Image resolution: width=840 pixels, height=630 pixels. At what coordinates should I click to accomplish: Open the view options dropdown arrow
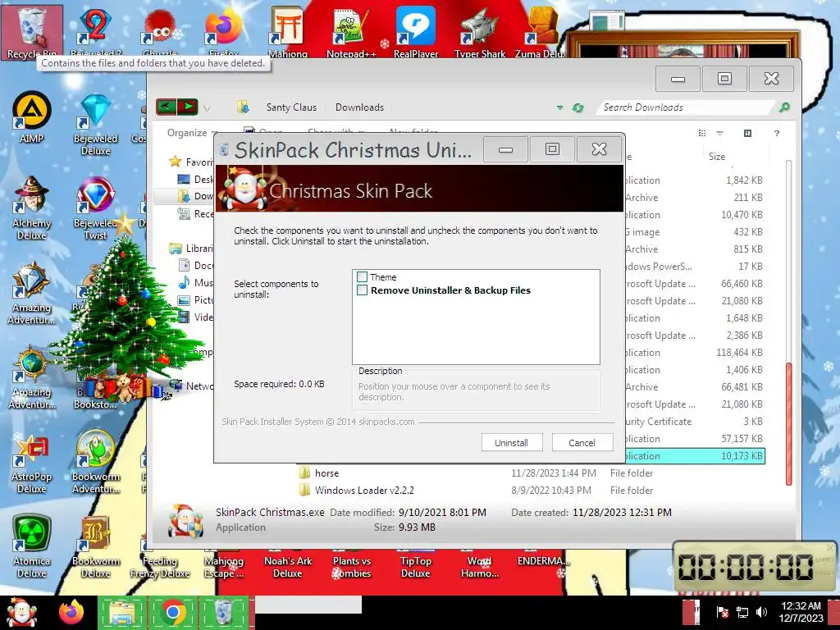[x=720, y=133]
